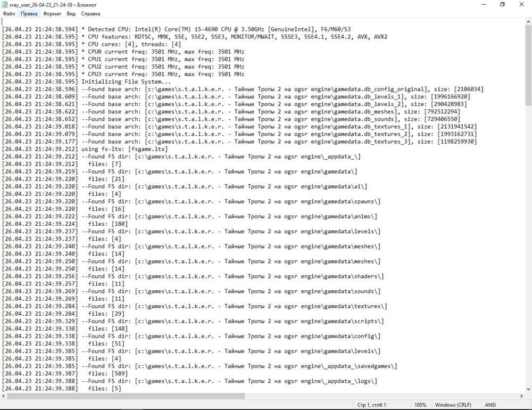Click the gamedata\shaders\ directory line
The height and width of the screenshot is (410, 532).
tap(193, 276)
